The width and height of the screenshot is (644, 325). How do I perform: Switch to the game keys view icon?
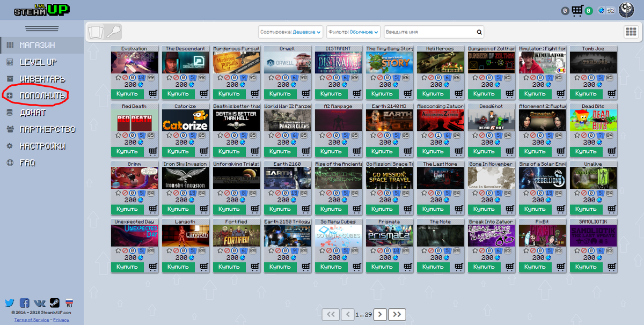coord(113,32)
